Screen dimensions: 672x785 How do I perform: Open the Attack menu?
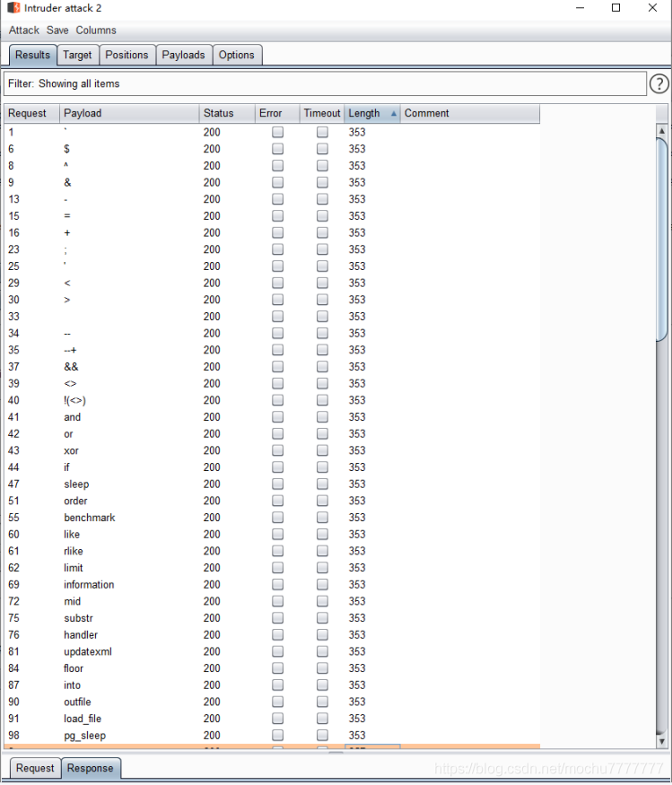coord(23,30)
